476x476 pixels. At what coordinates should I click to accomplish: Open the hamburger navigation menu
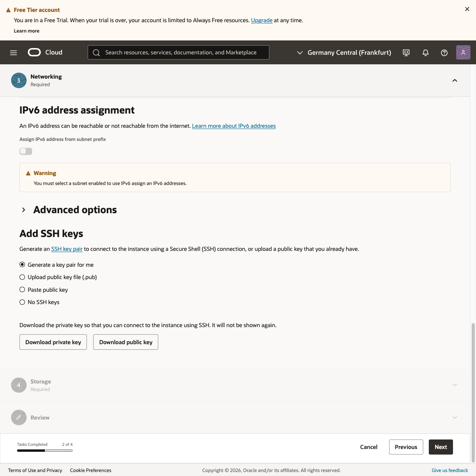pyautogui.click(x=13, y=52)
